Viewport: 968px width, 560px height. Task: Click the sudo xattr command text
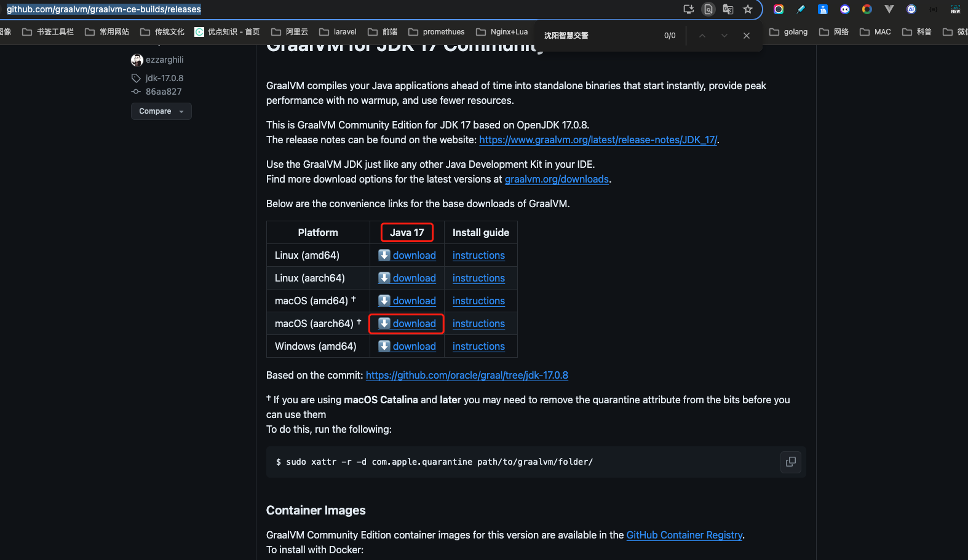coord(435,462)
